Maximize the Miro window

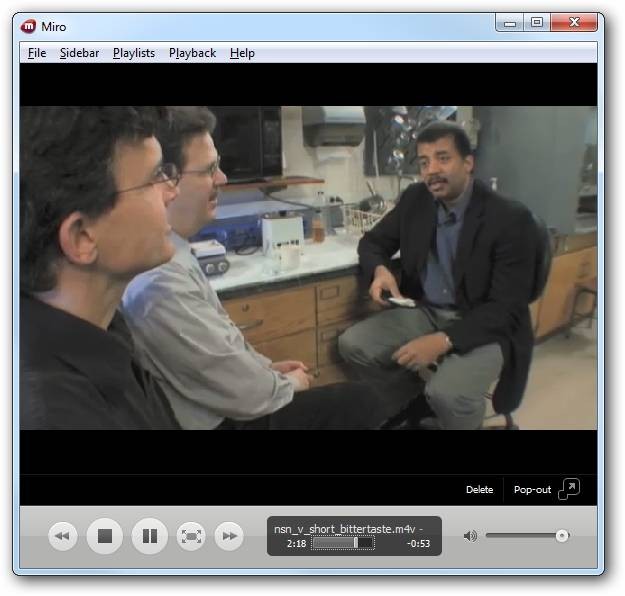tap(537, 22)
